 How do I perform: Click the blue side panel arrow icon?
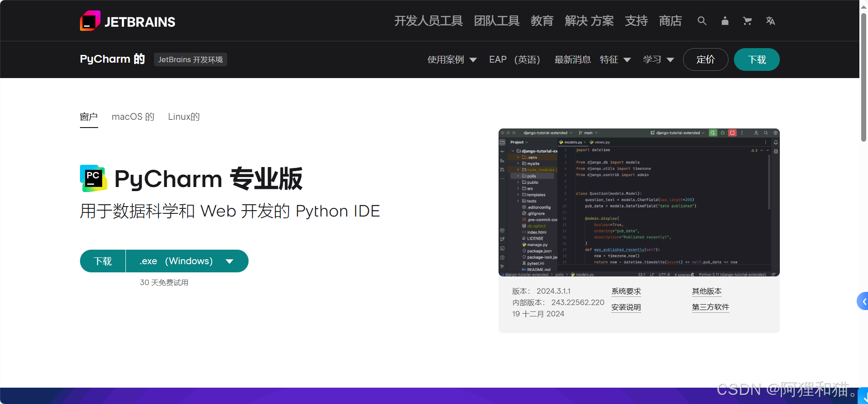tap(863, 301)
